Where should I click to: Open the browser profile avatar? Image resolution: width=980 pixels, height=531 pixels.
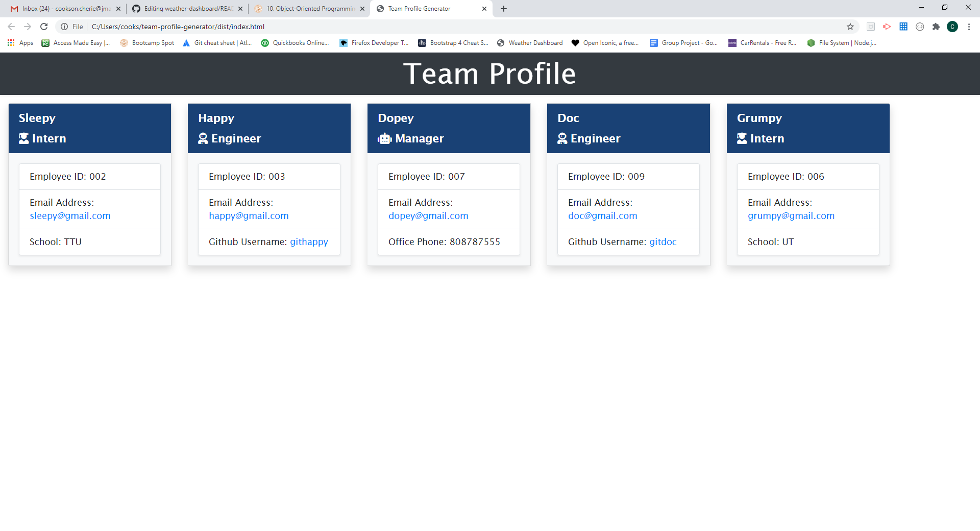(952, 27)
